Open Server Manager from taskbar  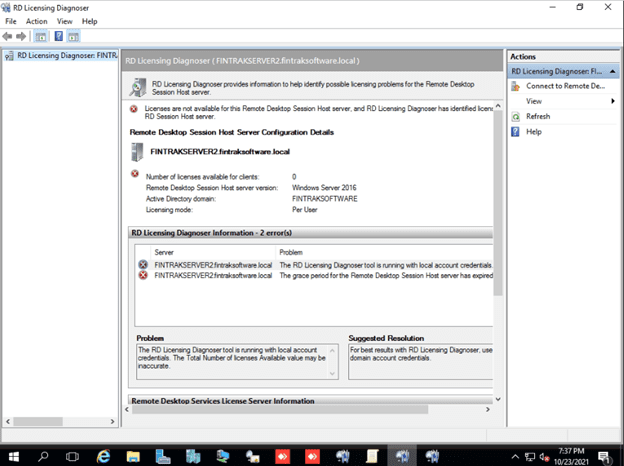click(163, 456)
